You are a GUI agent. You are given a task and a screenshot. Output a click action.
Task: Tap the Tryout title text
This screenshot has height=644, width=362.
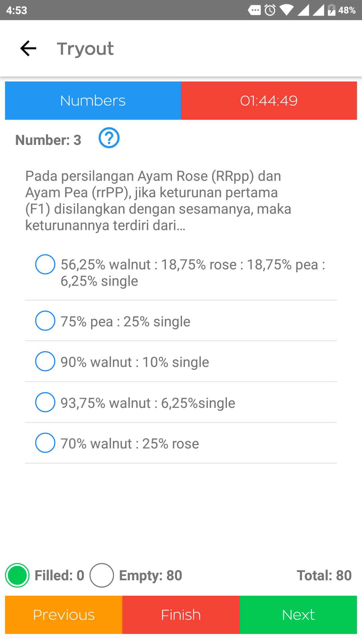(x=85, y=49)
